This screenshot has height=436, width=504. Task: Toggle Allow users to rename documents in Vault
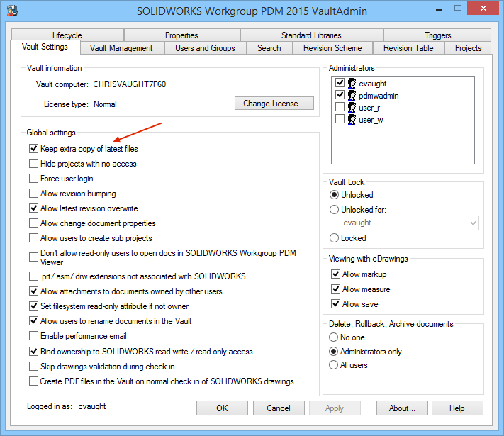[x=33, y=320]
